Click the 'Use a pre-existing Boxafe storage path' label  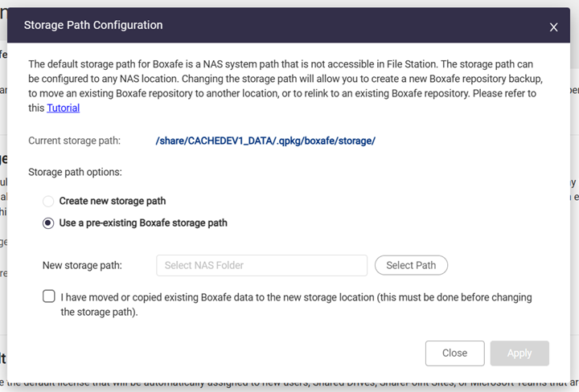coord(143,223)
